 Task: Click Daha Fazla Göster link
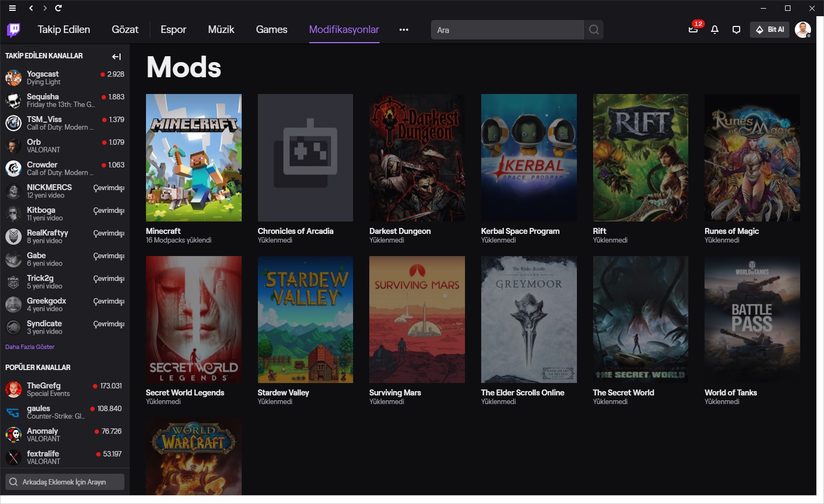click(30, 347)
